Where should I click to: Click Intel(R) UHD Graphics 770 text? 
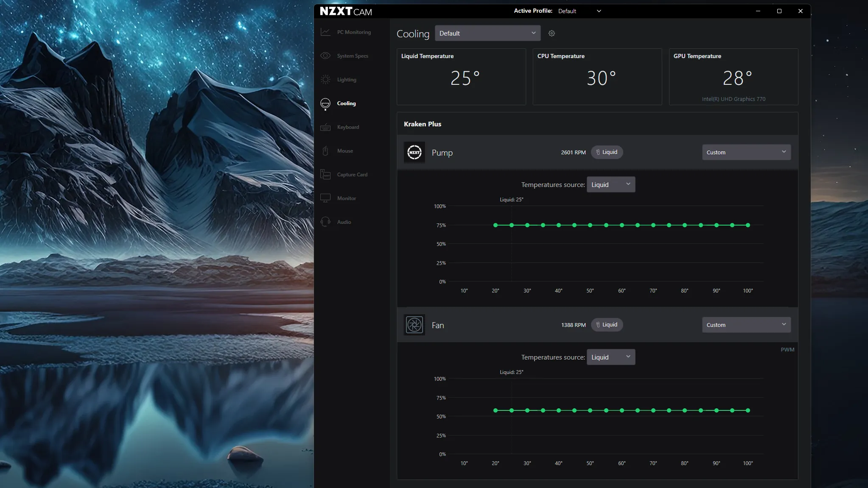pos(734,99)
